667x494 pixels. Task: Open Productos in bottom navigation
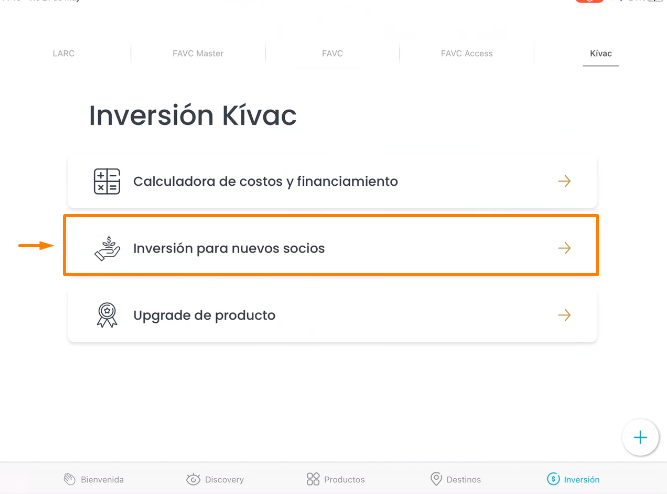[336, 479]
